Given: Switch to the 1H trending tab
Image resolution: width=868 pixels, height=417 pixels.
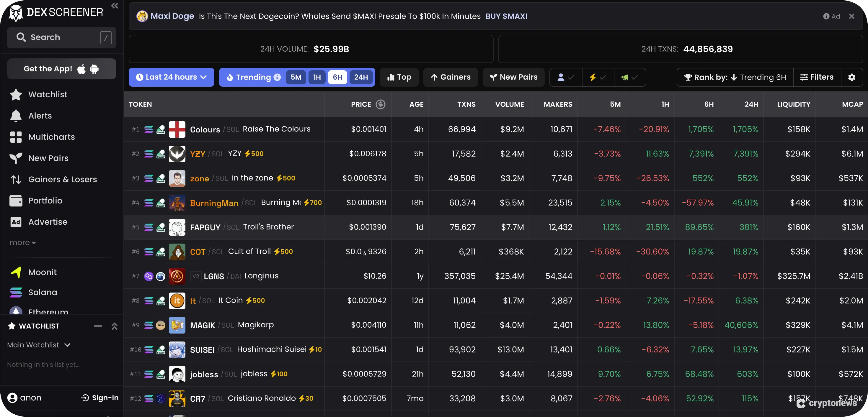Looking at the screenshot, I should click(317, 77).
